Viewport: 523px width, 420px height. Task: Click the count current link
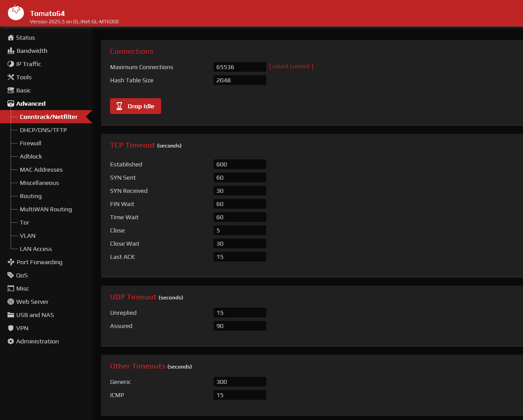point(291,66)
